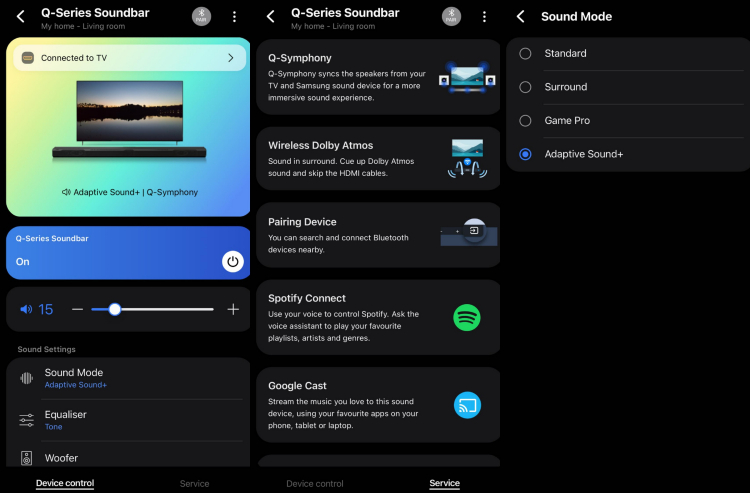Image resolution: width=750 pixels, height=493 pixels.
Task: Tap the Sound Mode waveform icon
Action: point(27,378)
